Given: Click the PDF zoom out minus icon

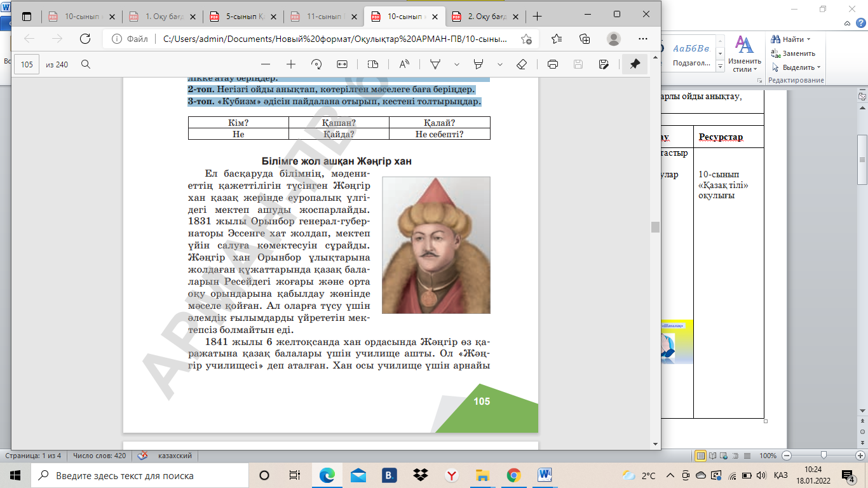Looking at the screenshot, I should (266, 64).
